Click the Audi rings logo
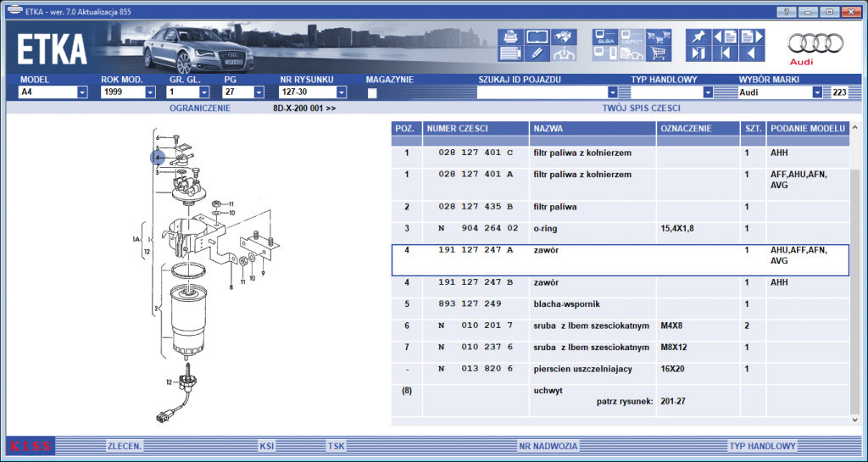The image size is (868, 462). tap(816, 44)
